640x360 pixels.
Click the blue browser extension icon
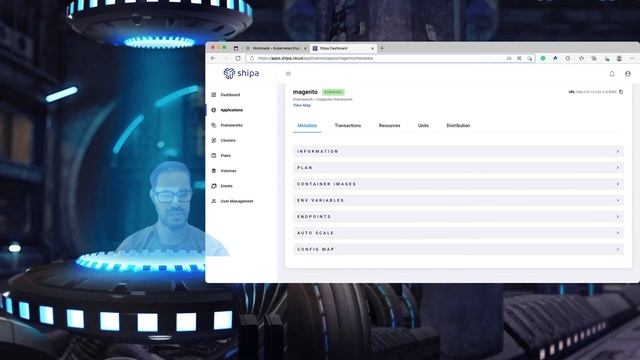[555, 58]
